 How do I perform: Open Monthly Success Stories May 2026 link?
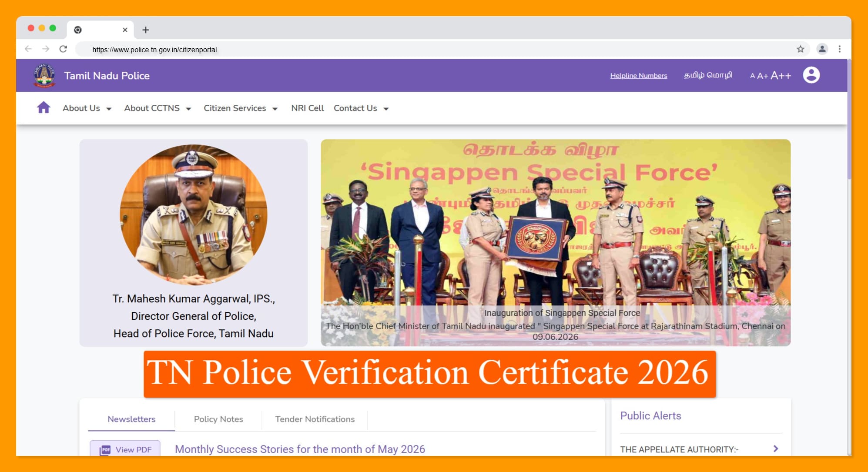coord(300,449)
